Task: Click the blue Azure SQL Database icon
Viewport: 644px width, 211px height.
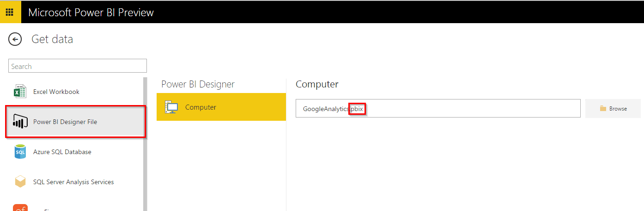Action: (x=20, y=152)
